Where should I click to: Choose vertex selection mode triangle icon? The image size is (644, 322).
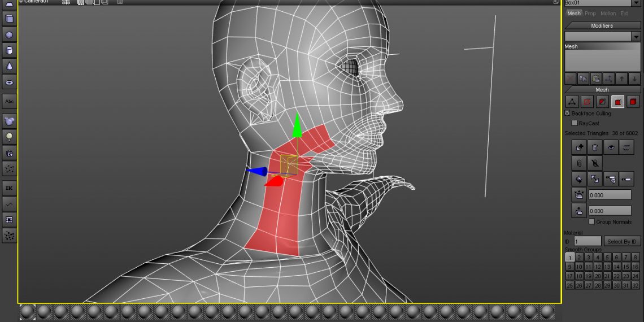[x=572, y=102]
